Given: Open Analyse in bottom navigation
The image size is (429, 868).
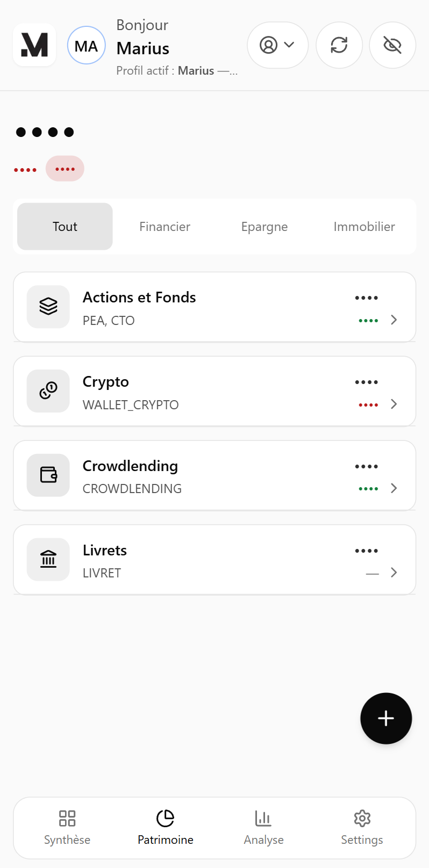Looking at the screenshot, I should pos(263,828).
